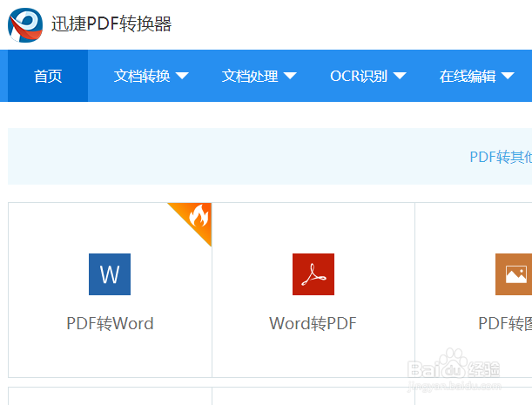Click the Word转PDF label
The width and height of the screenshot is (532, 405).
point(313,323)
